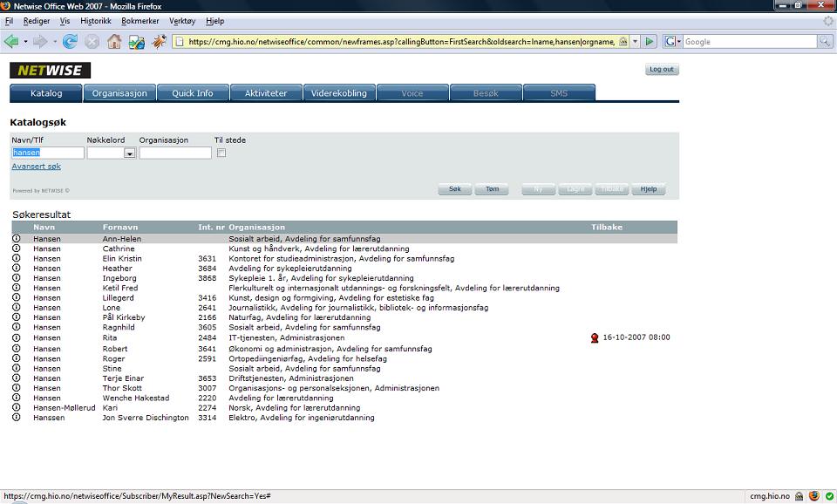Open info icon for Hansen Lone
This screenshot has width=837, height=504.
[16, 307]
